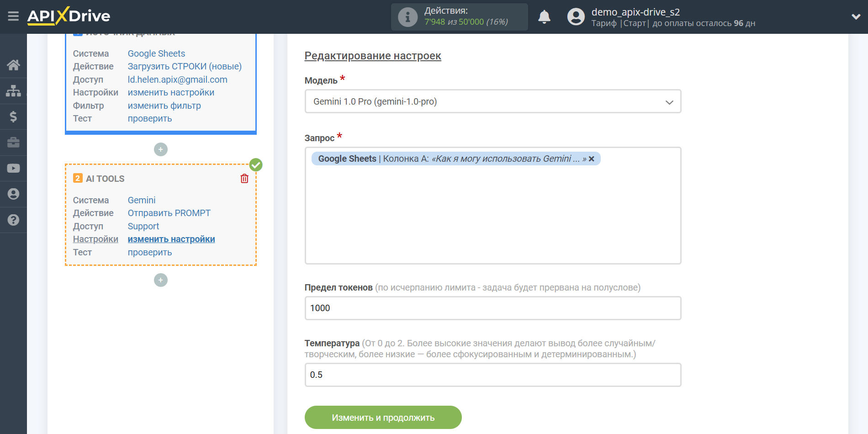Click the demo_apix-drive_s2 username
This screenshot has width=868, height=434.
point(635,12)
